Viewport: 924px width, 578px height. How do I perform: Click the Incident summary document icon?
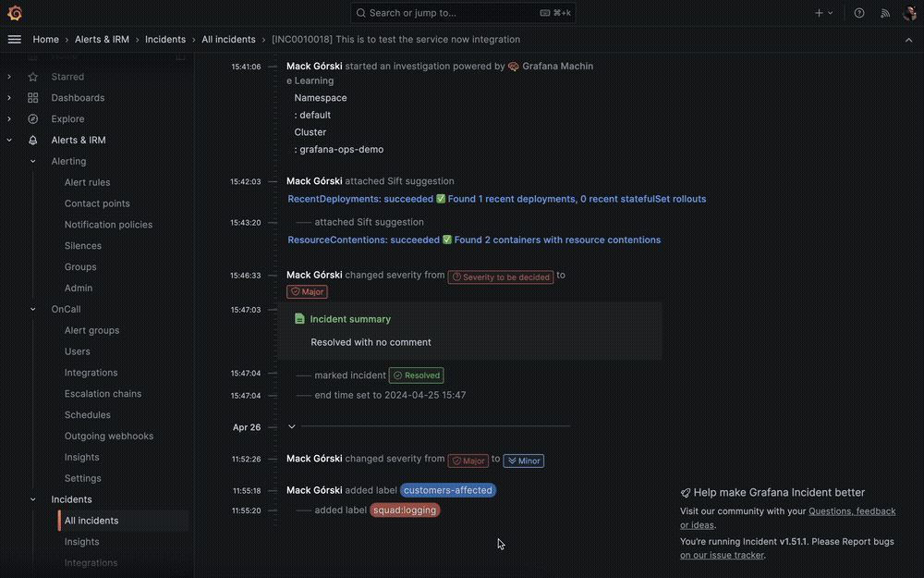click(x=299, y=319)
